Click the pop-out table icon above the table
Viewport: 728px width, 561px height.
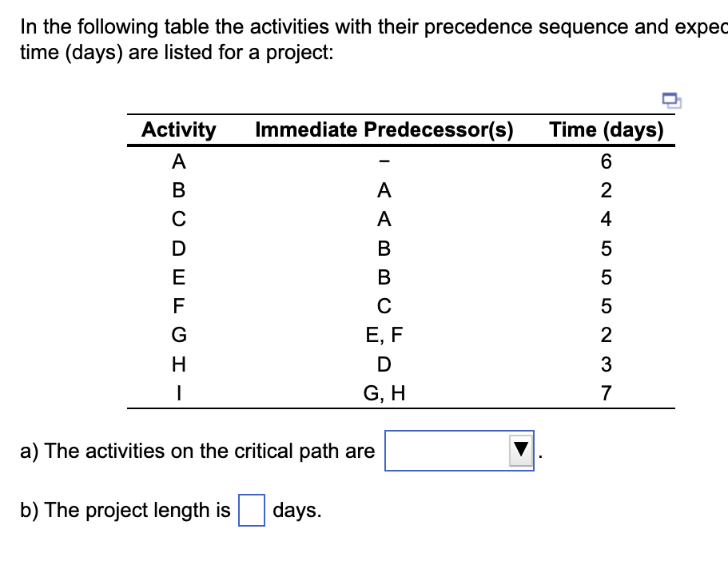point(670,98)
